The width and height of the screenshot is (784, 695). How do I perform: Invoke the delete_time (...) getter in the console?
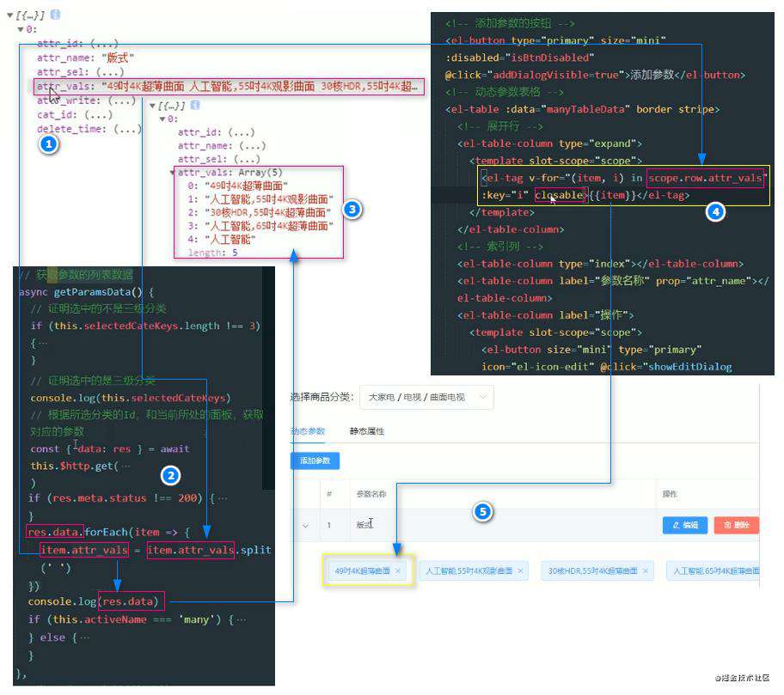point(127,129)
